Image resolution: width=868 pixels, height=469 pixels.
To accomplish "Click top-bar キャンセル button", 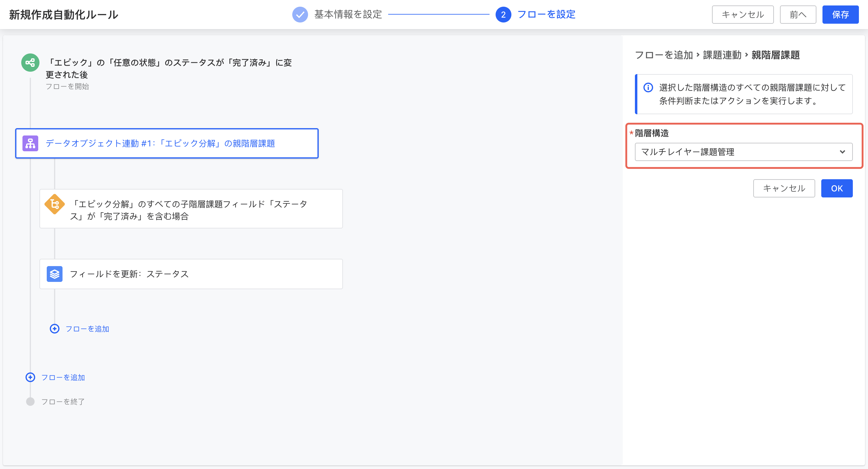I will [x=742, y=15].
